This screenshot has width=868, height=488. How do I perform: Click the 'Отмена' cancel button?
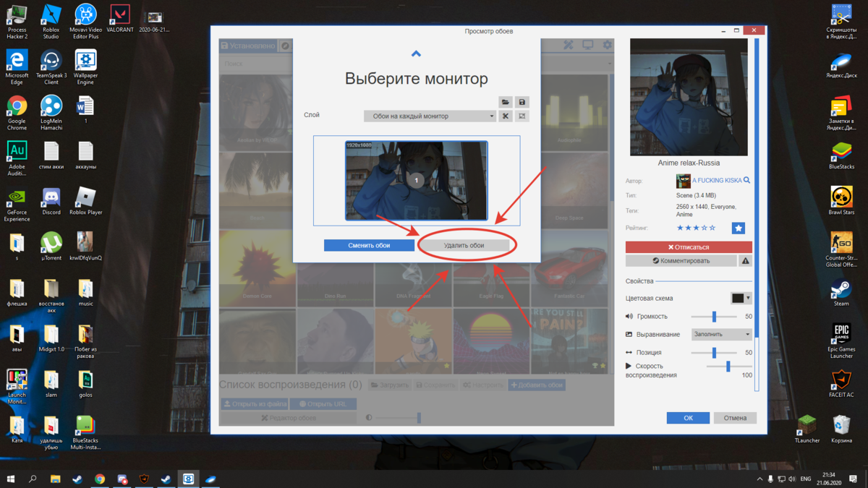[x=735, y=418]
